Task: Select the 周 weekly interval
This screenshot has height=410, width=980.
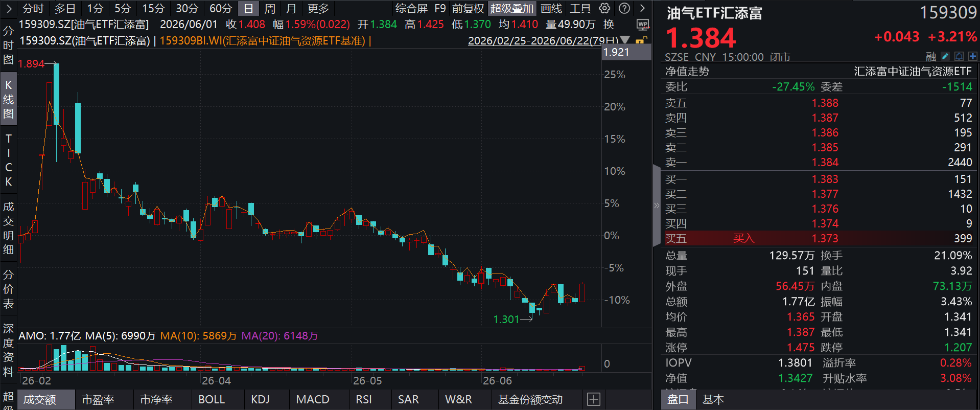Action: (270, 8)
